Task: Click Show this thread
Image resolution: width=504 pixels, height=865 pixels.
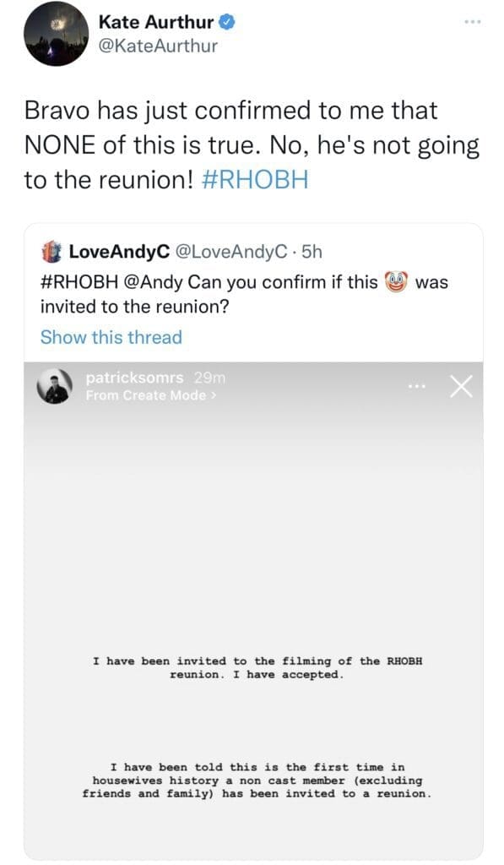Action: pos(111,337)
